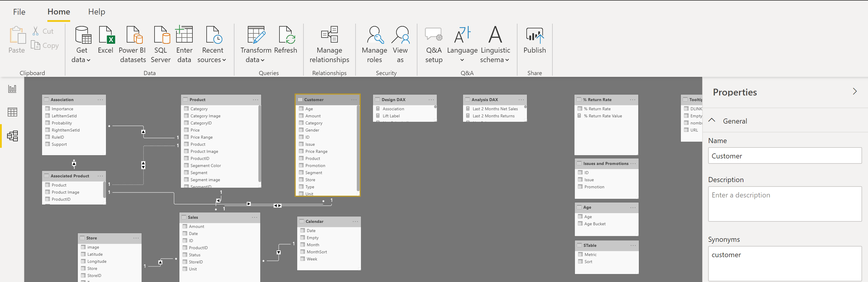Click the Customer table vertical scrollbar
The image size is (868, 282).
(358, 148)
